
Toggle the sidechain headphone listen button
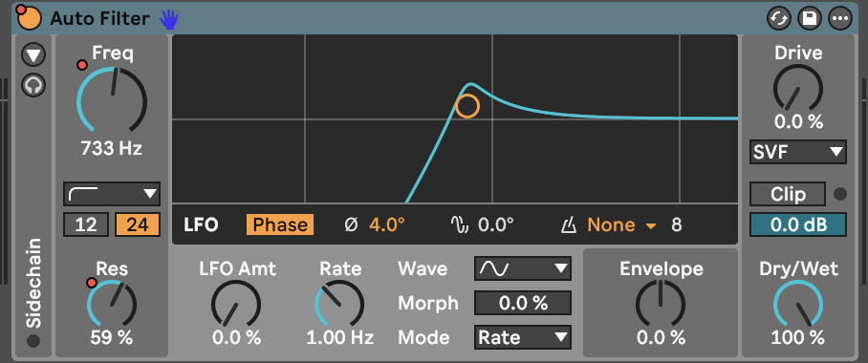tap(33, 85)
